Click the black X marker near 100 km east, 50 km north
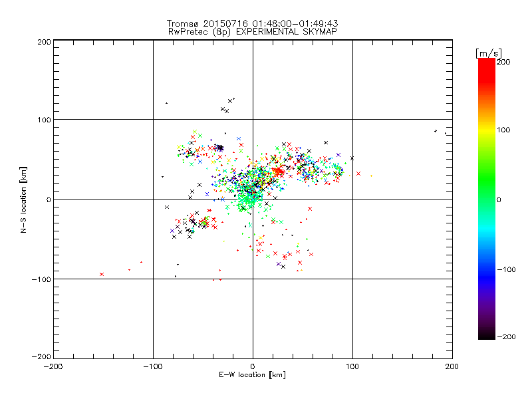The image size is (532, 399). [352, 158]
